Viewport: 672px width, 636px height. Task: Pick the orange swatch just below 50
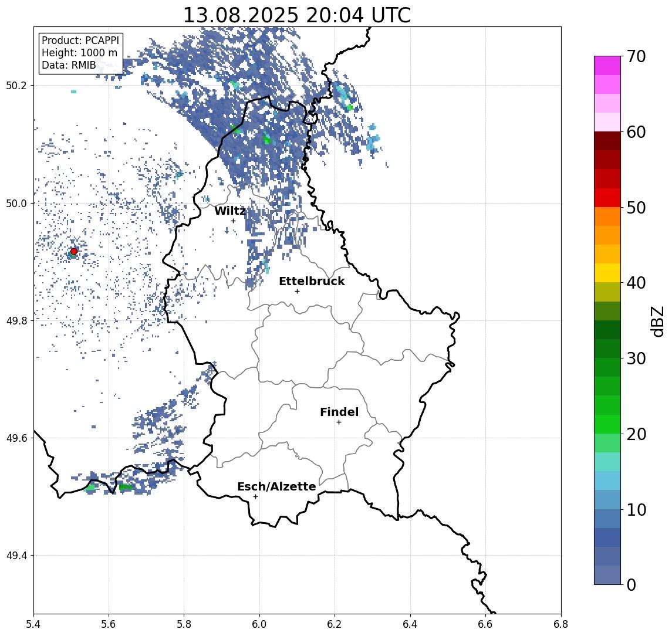tap(607, 216)
